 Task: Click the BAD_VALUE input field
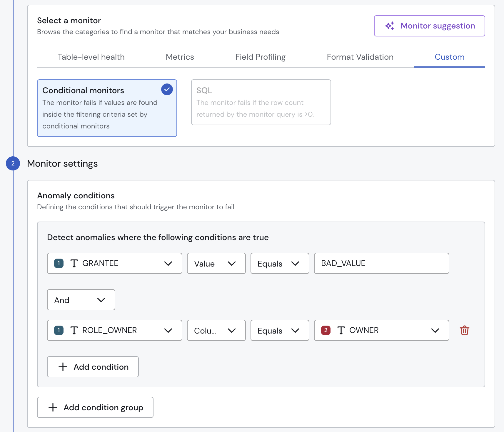[x=381, y=263]
